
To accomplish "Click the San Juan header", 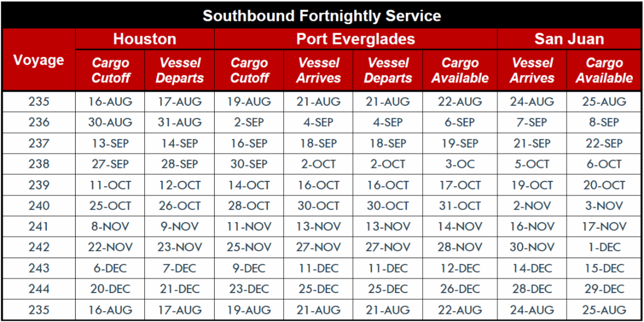I will click(x=569, y=39).
